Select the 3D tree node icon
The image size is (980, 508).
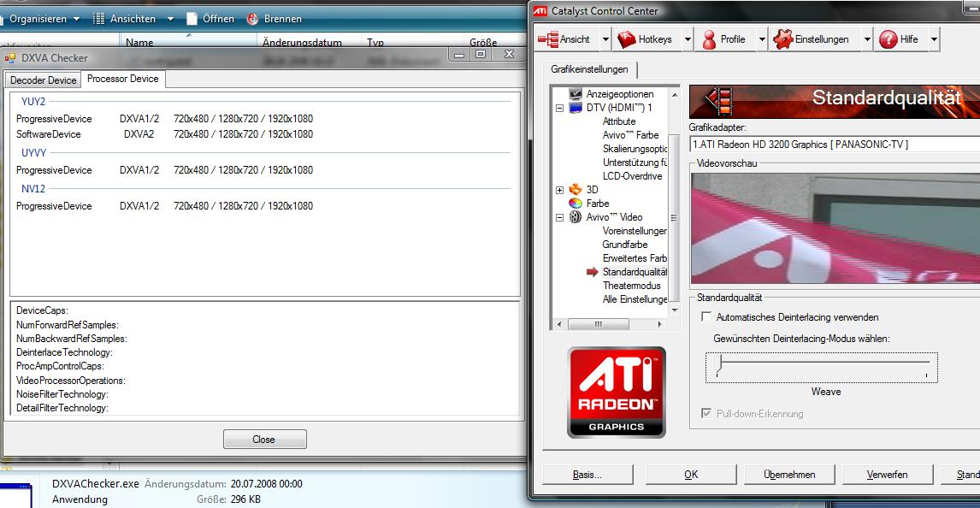[x=576, y=190]
